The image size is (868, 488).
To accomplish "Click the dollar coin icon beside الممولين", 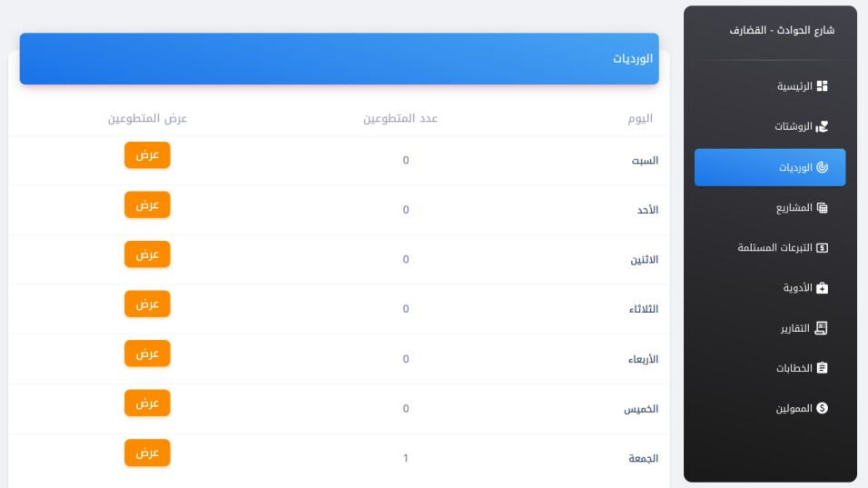I will [x=822, y=408].
